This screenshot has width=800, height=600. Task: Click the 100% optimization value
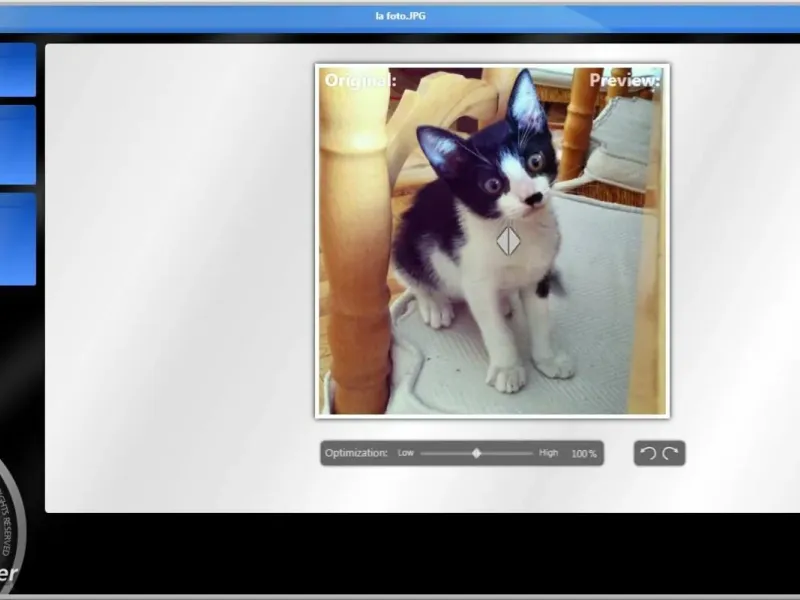point(584,454)
